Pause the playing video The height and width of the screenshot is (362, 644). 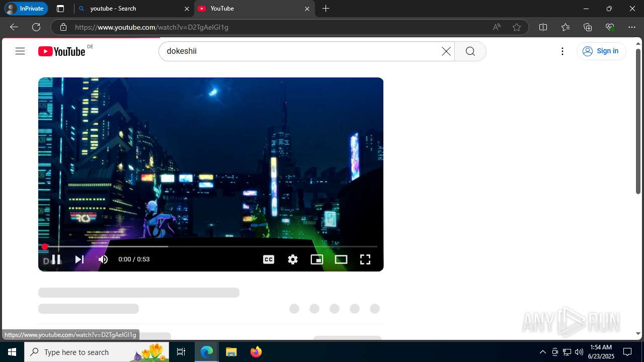pyautogui.click(x=56, y=259)
